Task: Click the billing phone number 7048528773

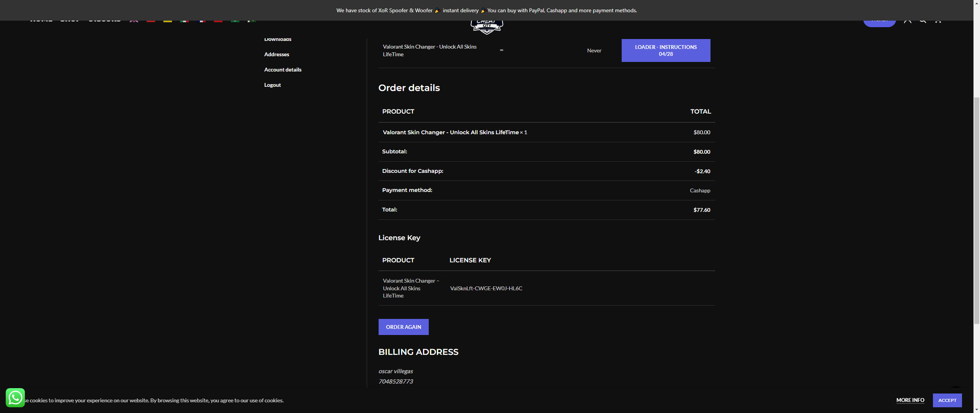Action: [395, 382]
